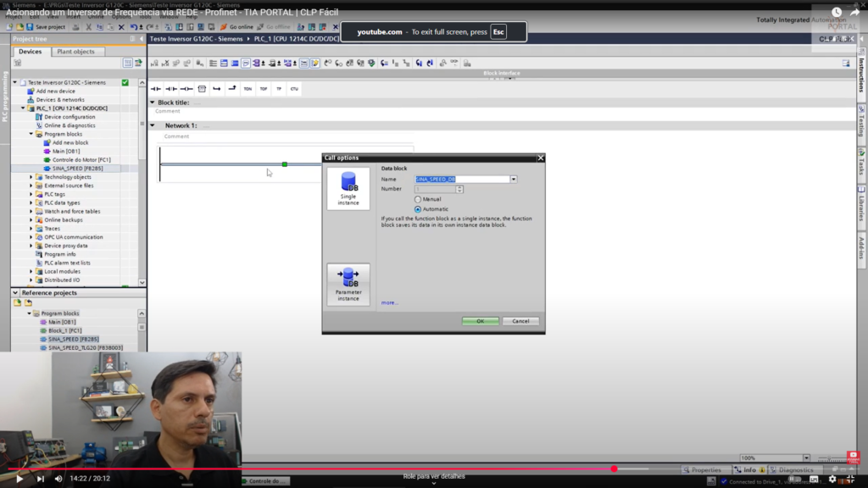Choose the Single instance DB option

point(348,189)
